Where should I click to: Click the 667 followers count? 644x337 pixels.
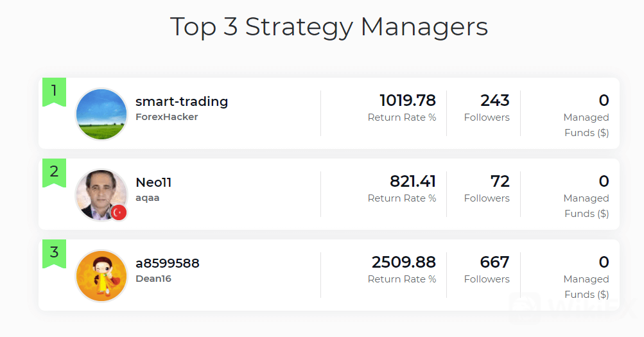494,263
